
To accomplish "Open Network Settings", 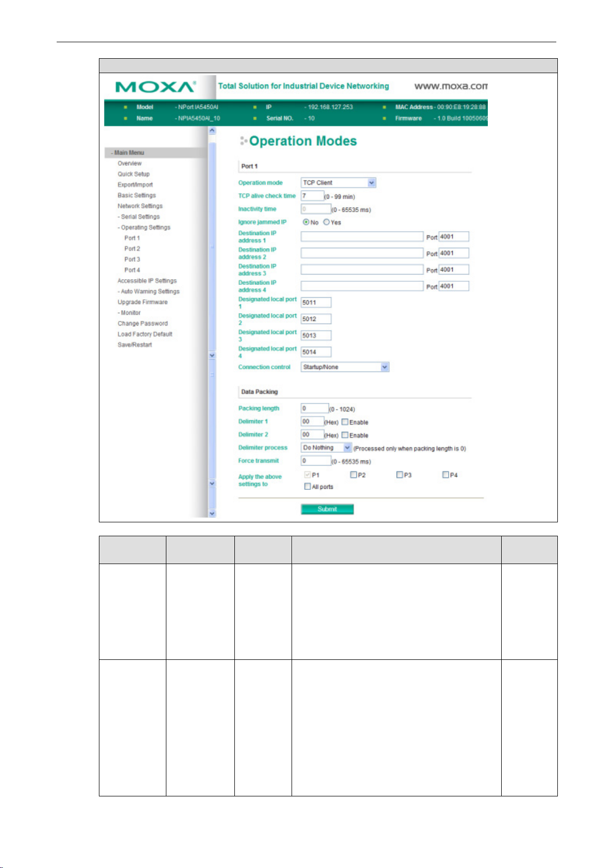I will pos(140,206).
